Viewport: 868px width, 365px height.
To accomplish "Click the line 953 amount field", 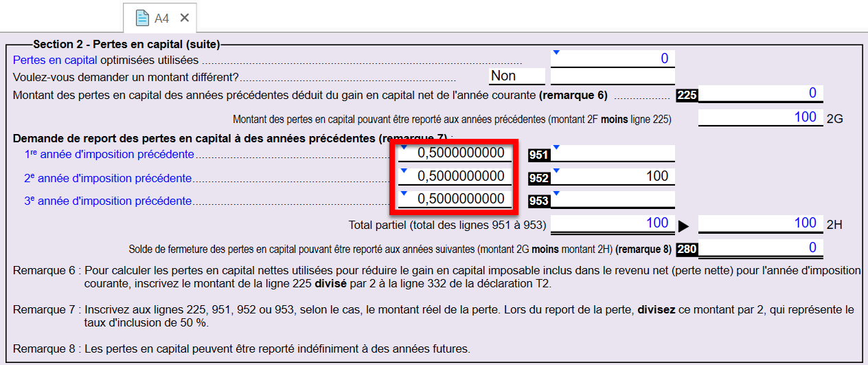I will 613,200.
